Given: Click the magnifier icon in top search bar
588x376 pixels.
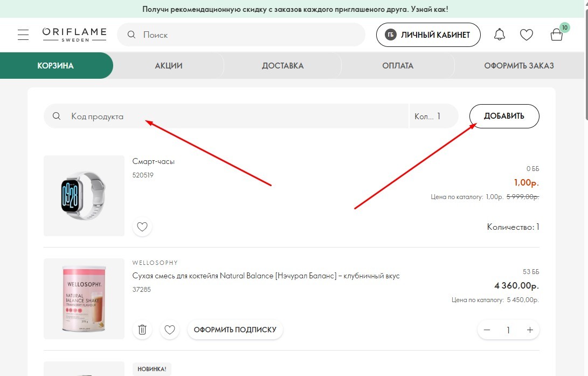Looking at the screenshot, I should 132,35.
